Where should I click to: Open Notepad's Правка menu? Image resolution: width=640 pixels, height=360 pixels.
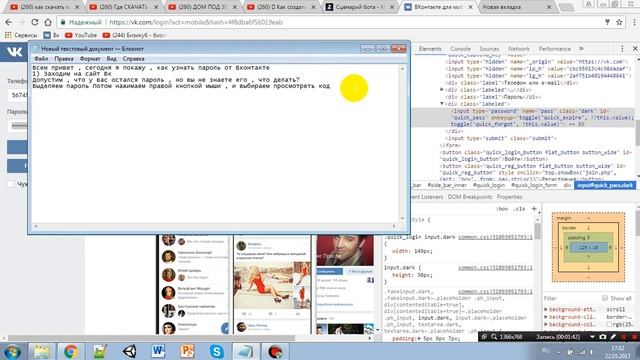[64, 59]
